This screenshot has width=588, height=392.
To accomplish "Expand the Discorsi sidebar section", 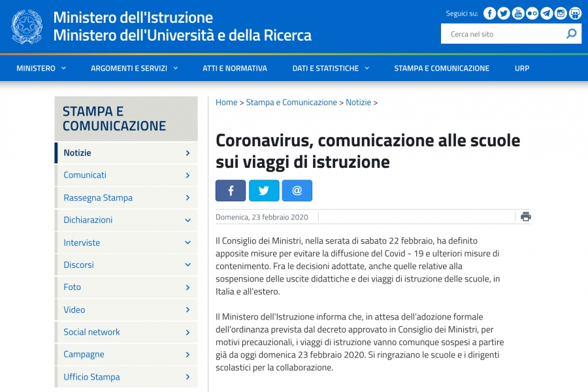I will (x=188, y=265).
